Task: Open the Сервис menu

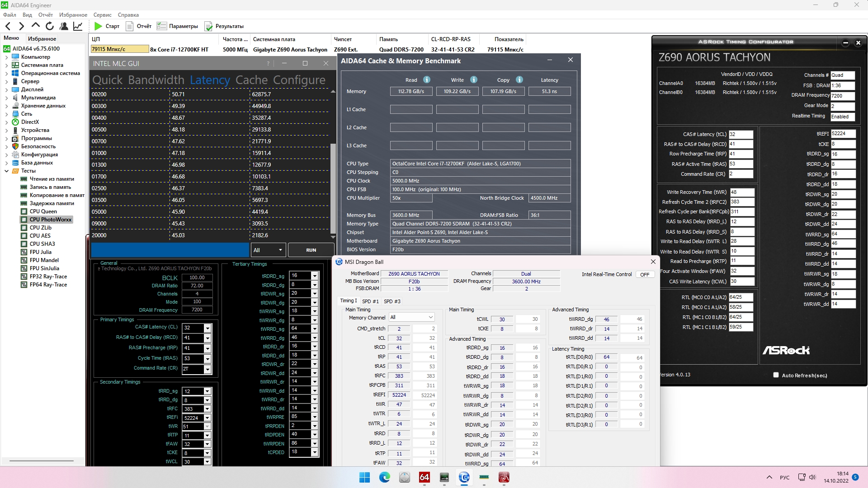Action: coord(102,15)
